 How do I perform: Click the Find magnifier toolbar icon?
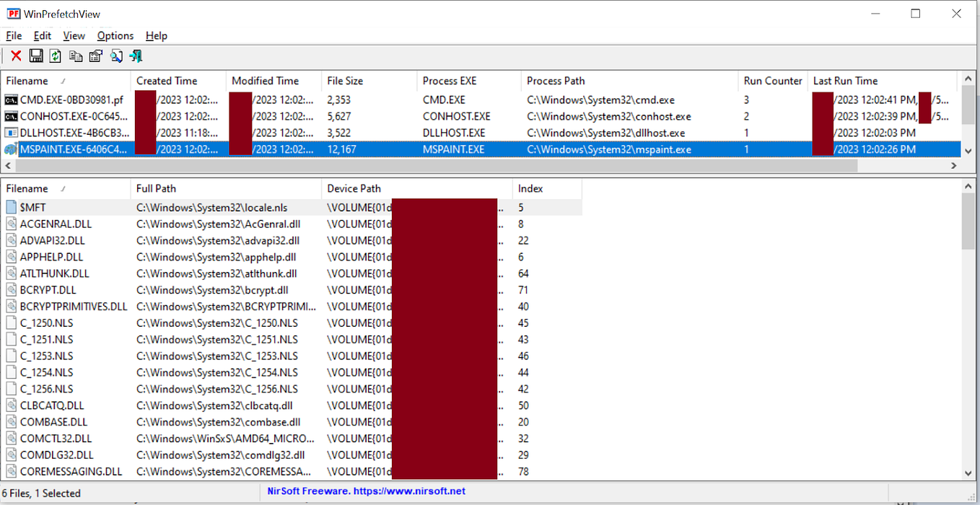116,56
